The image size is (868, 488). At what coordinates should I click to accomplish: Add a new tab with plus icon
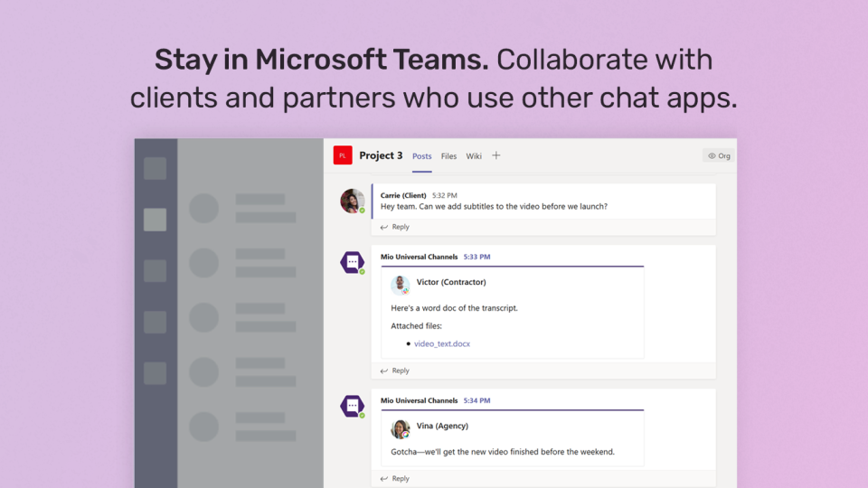tap(496, 155)
